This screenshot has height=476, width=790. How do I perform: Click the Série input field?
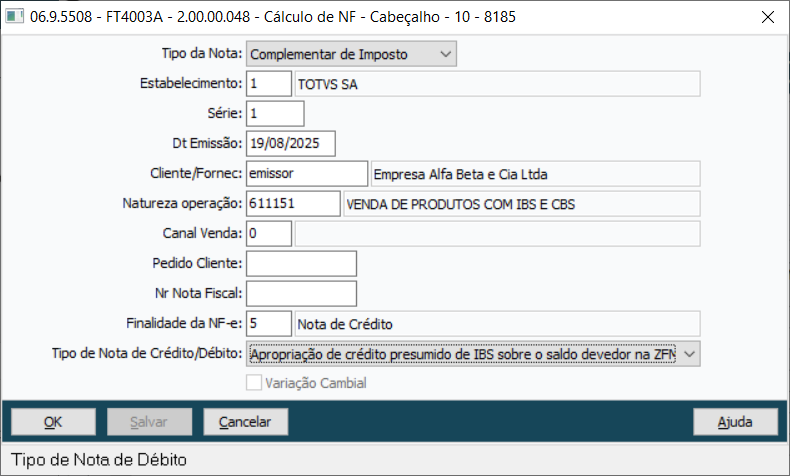coord(275,113)
